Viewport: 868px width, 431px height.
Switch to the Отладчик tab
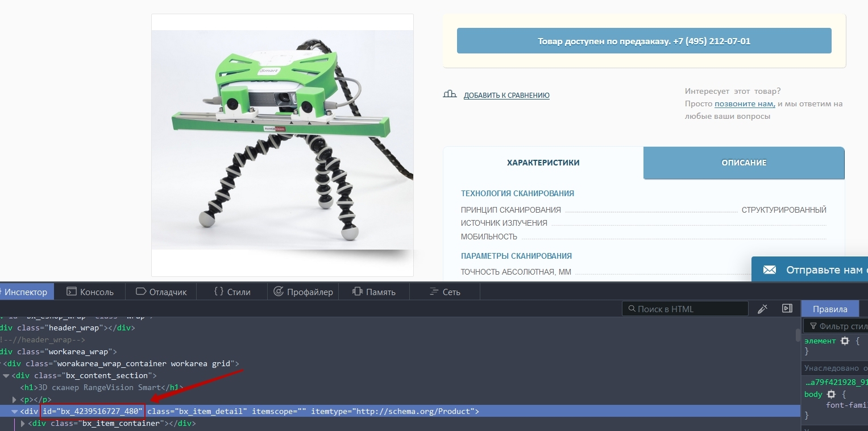tap(161, 292)
